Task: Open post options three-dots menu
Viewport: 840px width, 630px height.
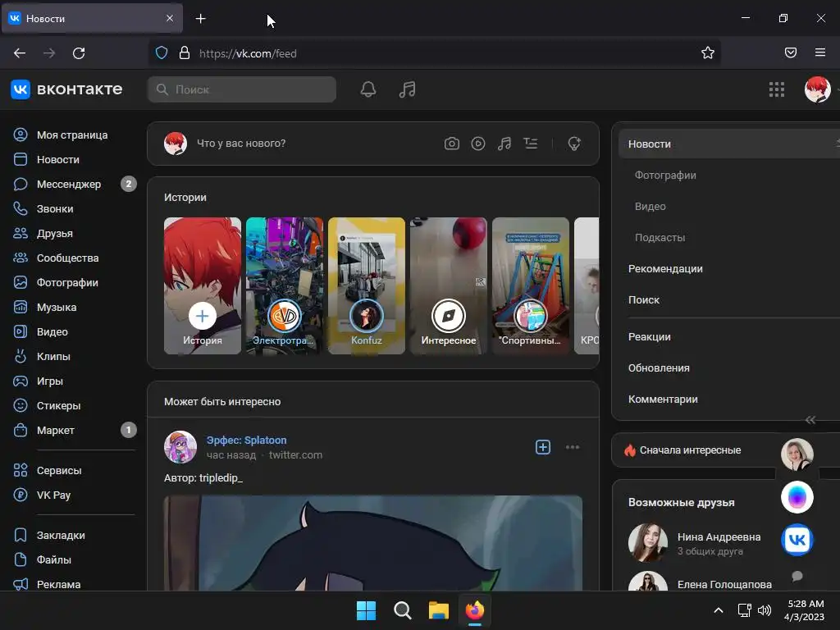Action: 572,447
